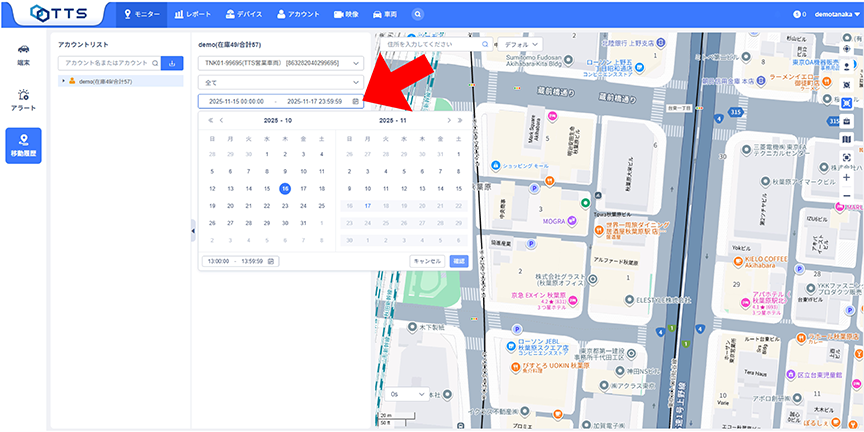Jump to previous year with double-left arrow

(x=210, y=120)
